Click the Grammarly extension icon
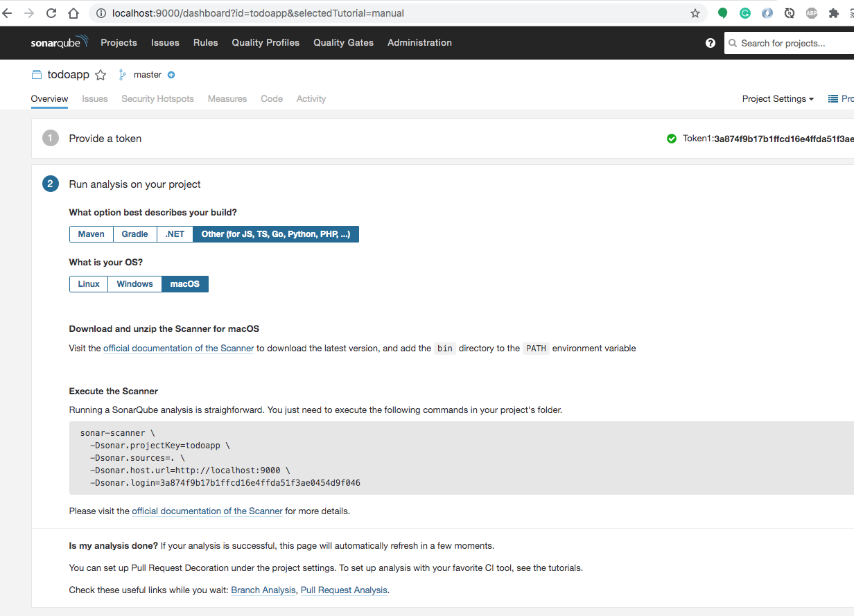Screen dimensions: 854x616 pyautogui.click(x=744, y=12)
